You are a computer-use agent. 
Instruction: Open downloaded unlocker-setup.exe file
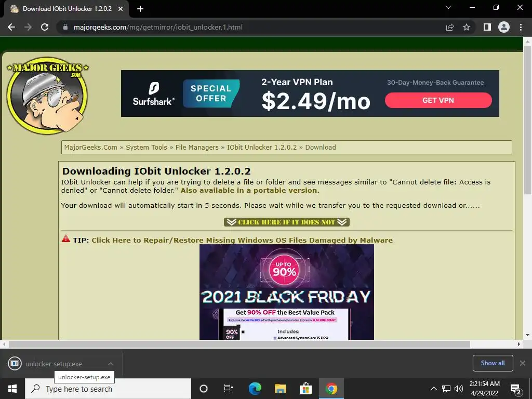[54, 364]
